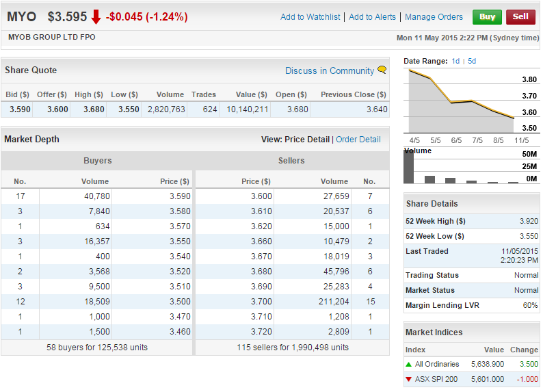543x392 pixels.
Task: Click buyer price 3.460
Action: click(x=180, y=332)
